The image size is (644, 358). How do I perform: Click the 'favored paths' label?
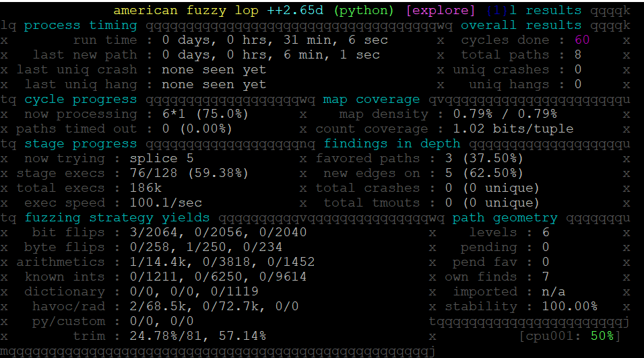(368, 158)
